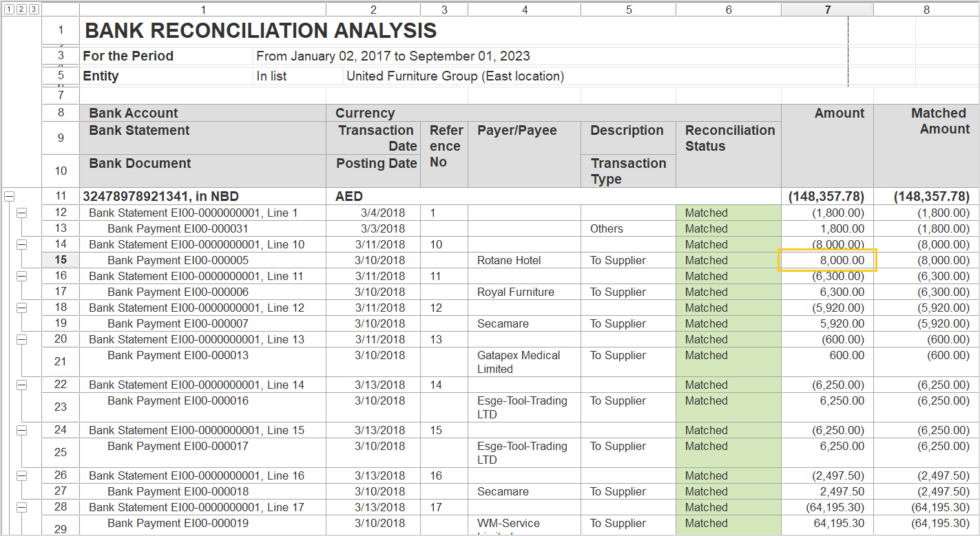Click the Transaction Type header cell
980x536 pixels.
[x=629, y=171]
